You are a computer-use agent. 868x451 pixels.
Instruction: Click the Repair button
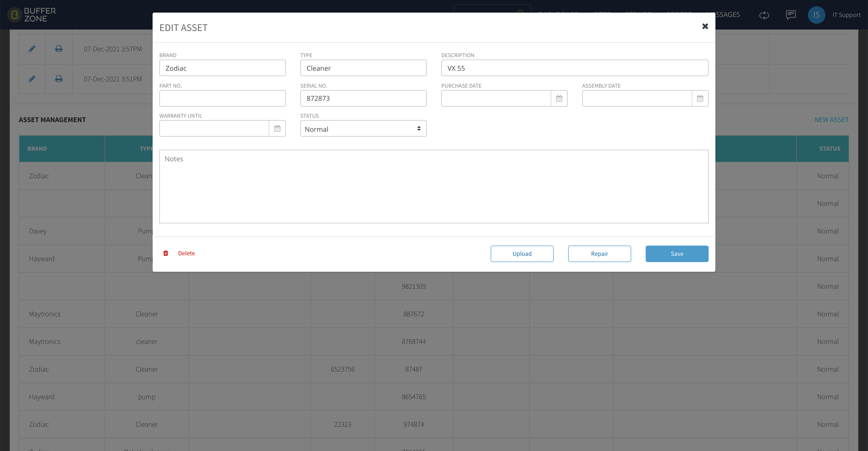point(599,254)
